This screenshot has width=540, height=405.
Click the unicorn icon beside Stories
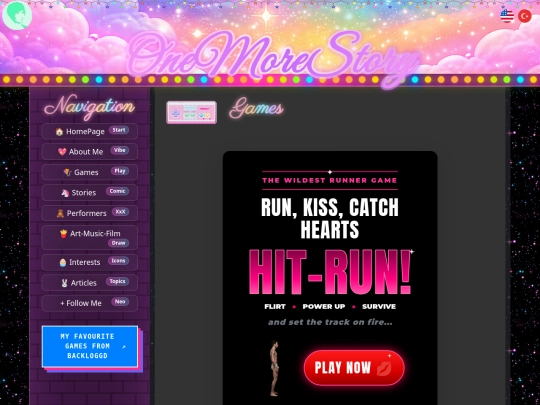(x=65, y=193)
